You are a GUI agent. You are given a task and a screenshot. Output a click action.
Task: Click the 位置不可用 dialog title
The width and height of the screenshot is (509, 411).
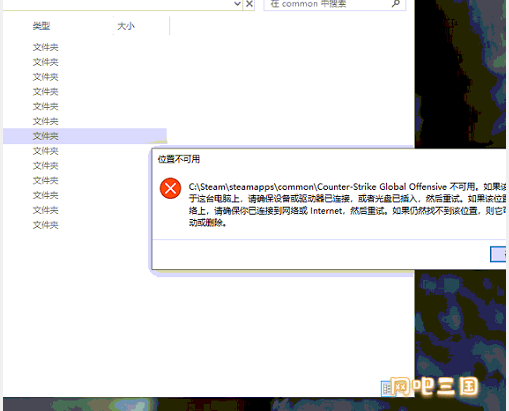(x=179, y=159)
